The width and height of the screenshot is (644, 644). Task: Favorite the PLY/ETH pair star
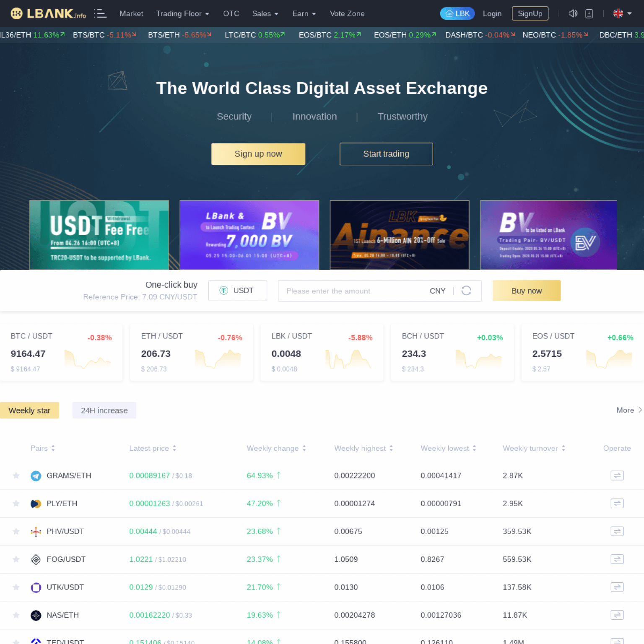16,503
